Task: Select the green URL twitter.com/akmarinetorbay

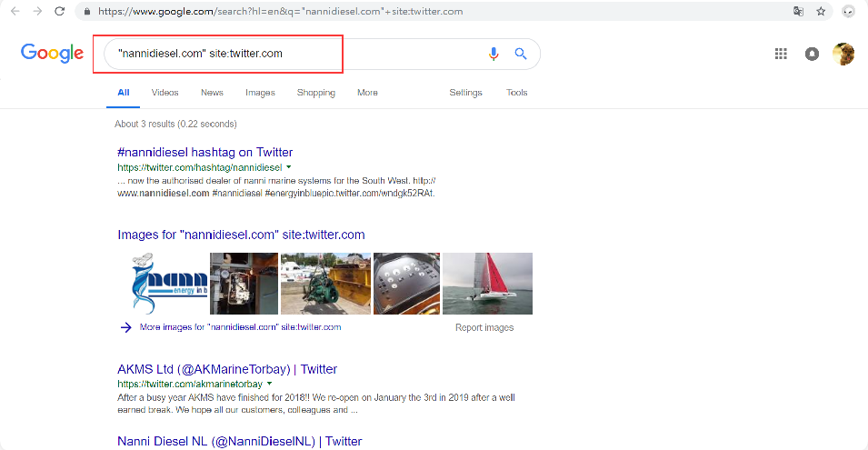Action: [x=190, y=384]
